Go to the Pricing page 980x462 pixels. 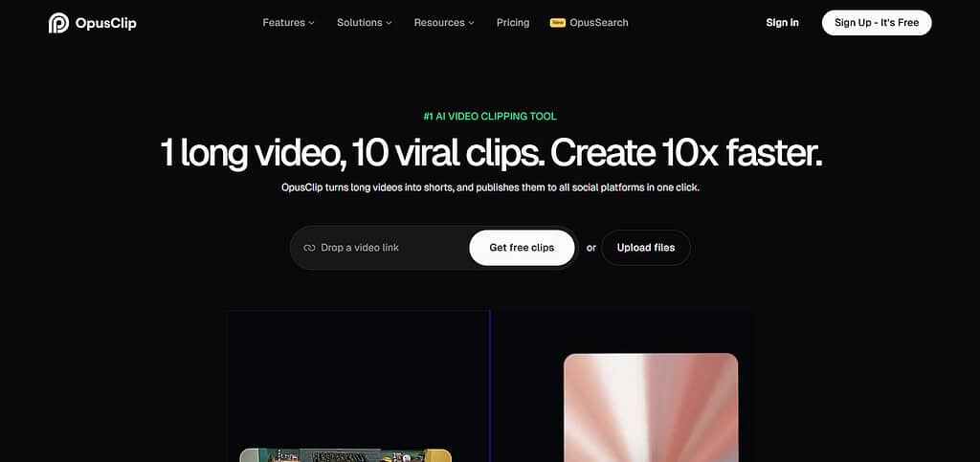pyautogui.click(x=513, y=22)
